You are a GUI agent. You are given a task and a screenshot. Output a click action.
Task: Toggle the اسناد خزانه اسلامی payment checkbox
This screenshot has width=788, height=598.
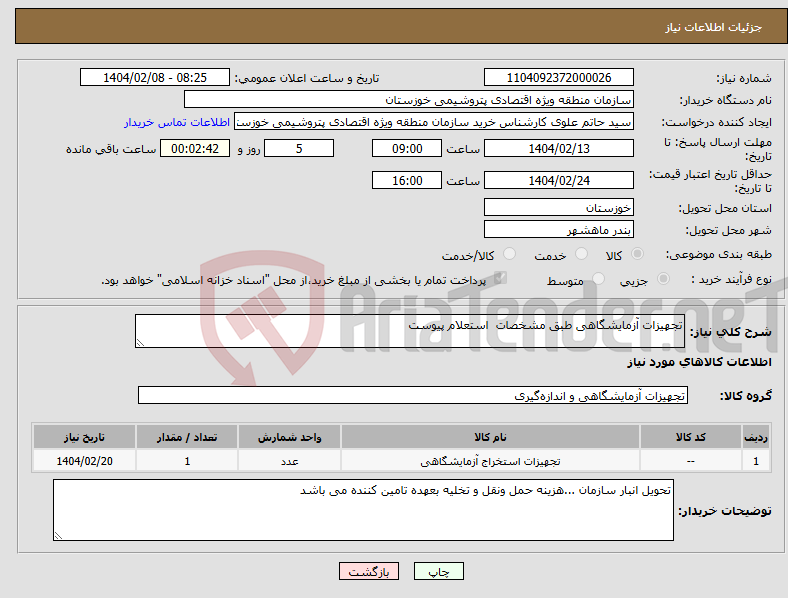(x=500, y=278)
